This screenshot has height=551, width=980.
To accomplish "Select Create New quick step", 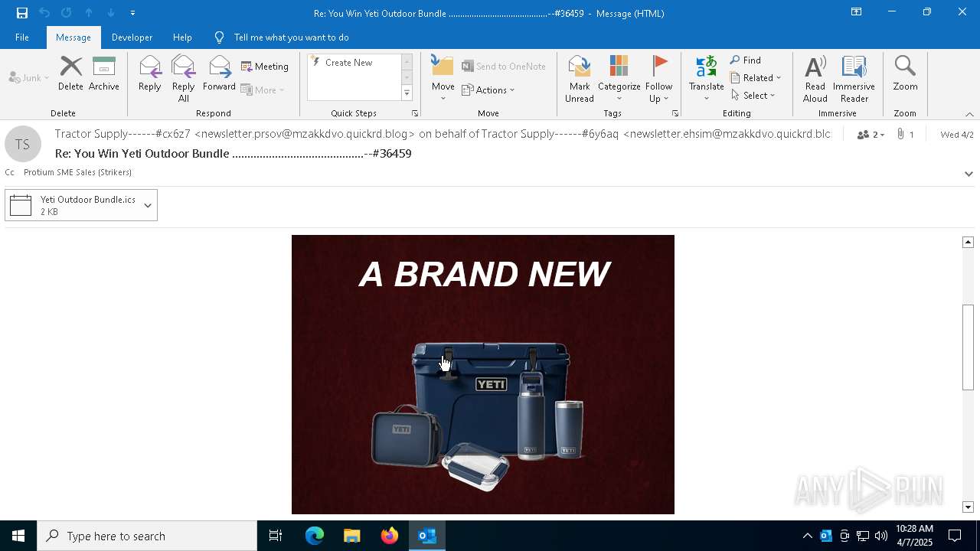I will [x=349, y=63].
